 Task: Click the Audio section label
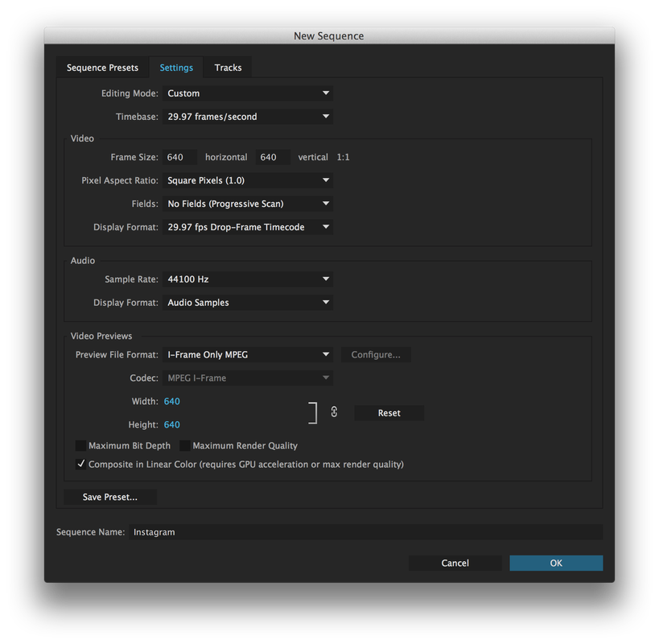coord(83,261)
